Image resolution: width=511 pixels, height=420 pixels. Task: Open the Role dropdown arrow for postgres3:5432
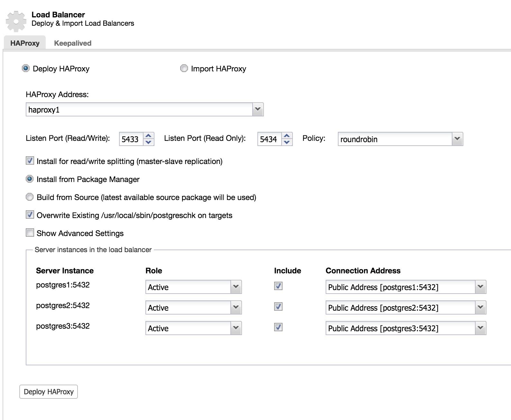coord(236,328)
